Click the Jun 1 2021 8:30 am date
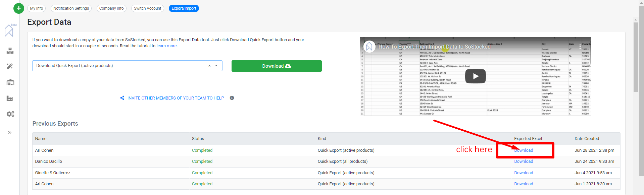 593,184
